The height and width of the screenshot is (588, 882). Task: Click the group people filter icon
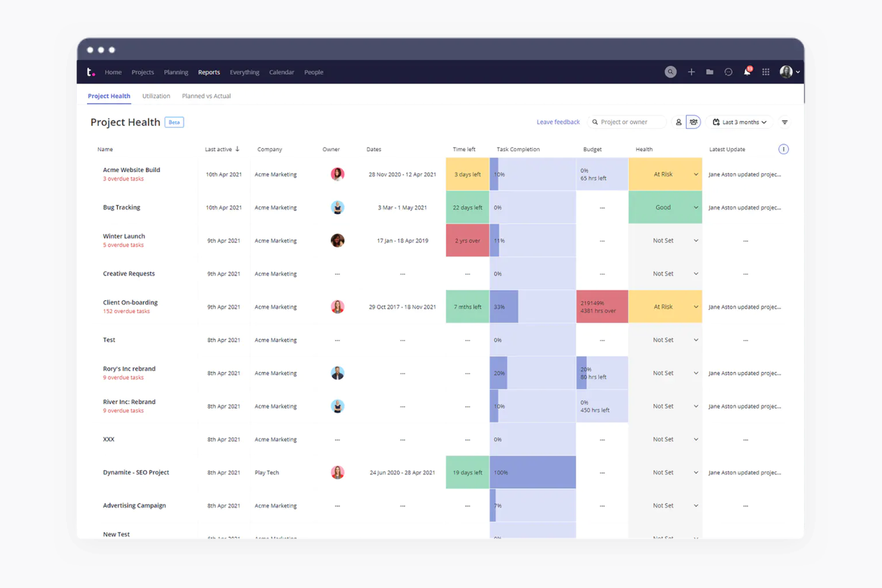point(694,122)
